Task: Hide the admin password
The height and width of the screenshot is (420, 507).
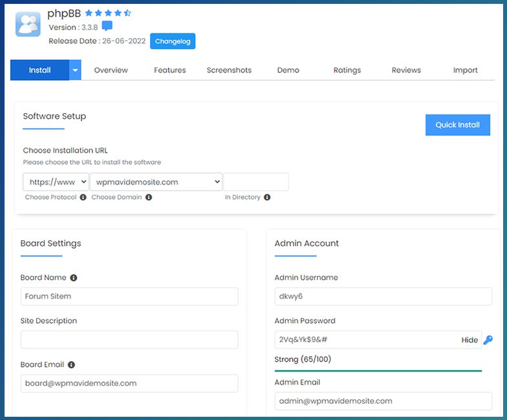Action: (469, 340)
